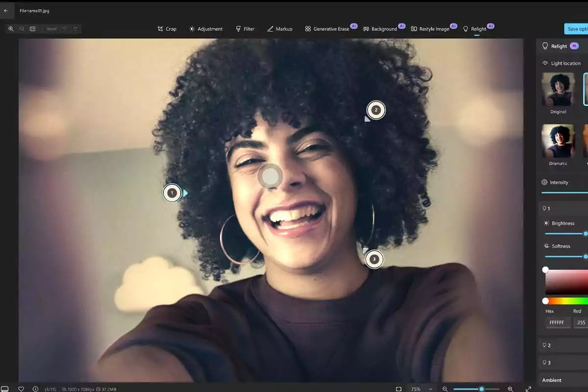The image size is (588, 392).
Task: Select light source marker 1 on photo
Action: [x=172, y=193]
